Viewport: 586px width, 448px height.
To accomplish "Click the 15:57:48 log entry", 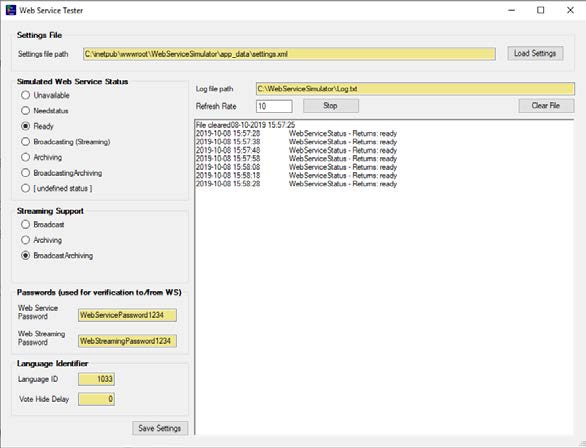I will pyautogui.click(x=296, y=150).
